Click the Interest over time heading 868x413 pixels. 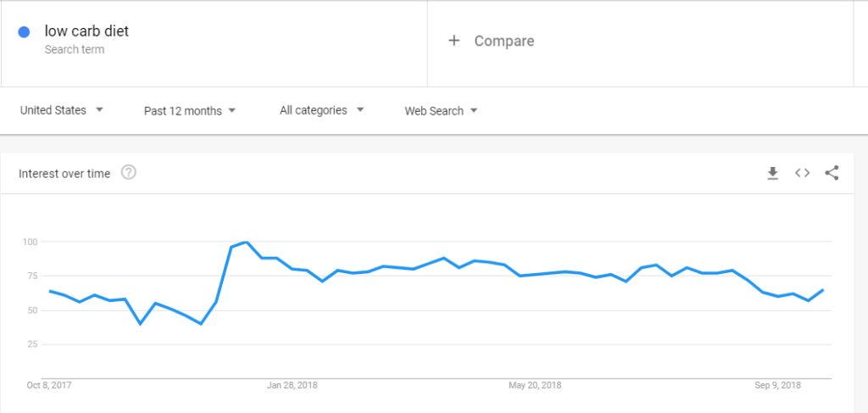pyautogui.click(x=64, y=173)
